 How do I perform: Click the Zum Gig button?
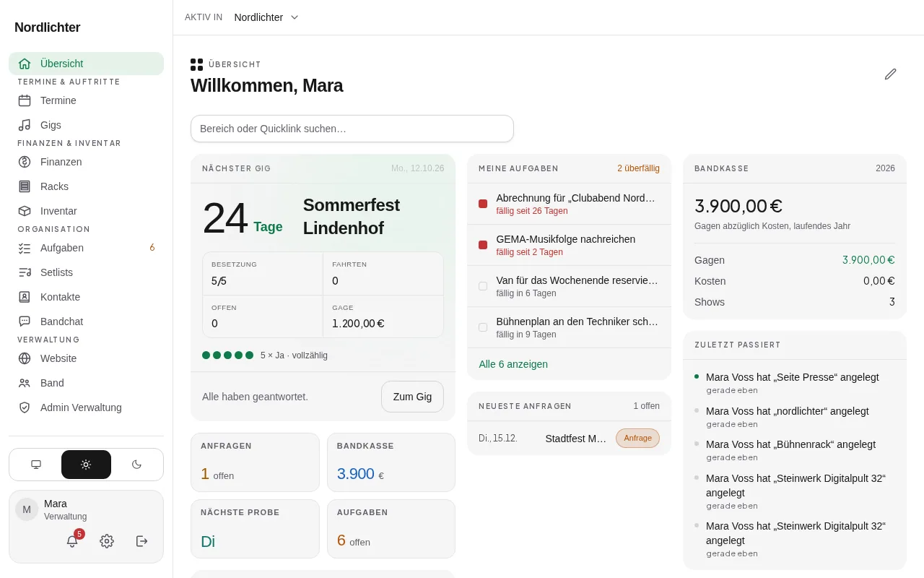(x=412, y=397)
